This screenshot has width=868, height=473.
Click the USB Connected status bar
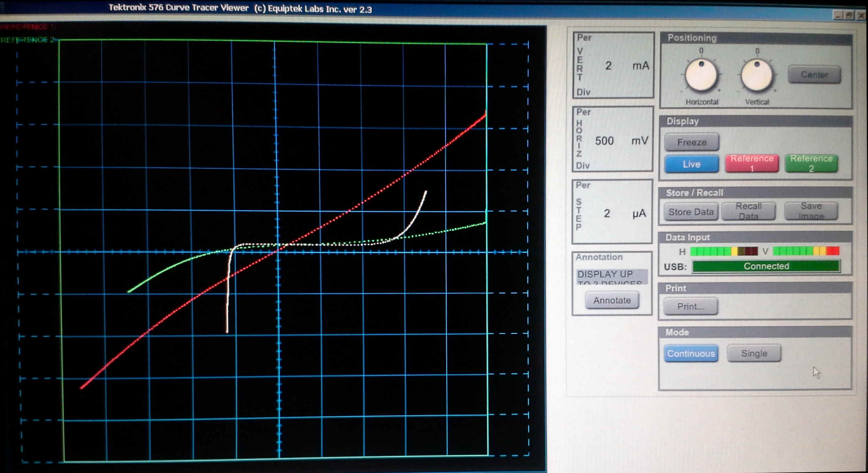pyautogui.click(x=766, y=266)
